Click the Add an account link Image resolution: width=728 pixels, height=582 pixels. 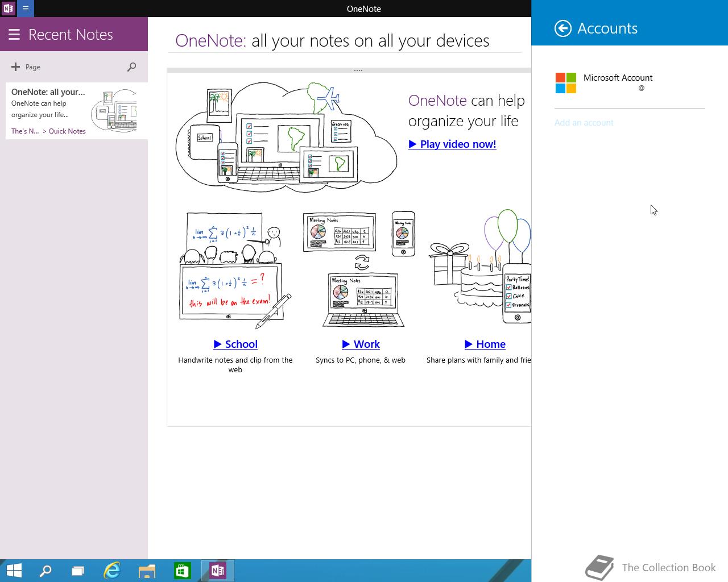pos(584,123)
